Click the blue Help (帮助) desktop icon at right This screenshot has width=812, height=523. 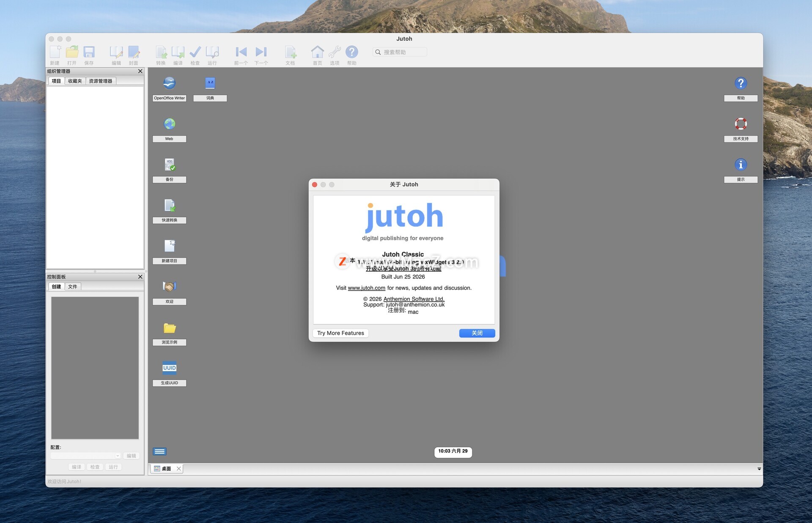pos(741,83)
